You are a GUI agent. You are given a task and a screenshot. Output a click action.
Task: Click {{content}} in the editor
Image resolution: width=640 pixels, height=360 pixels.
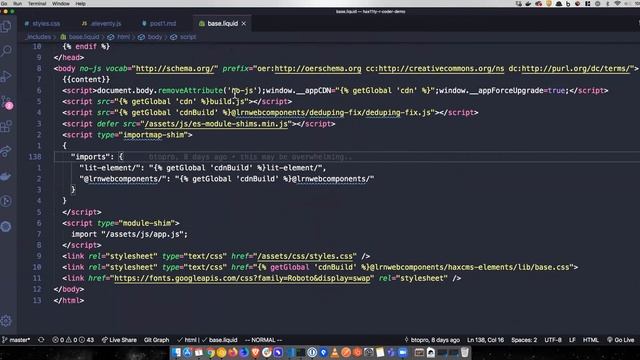(86, 80)
